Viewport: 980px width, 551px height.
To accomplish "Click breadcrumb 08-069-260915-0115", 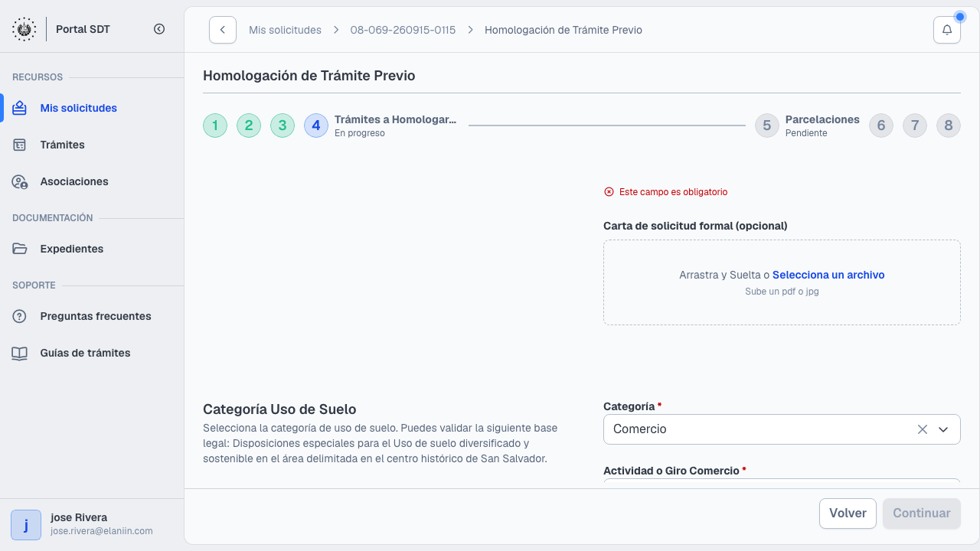I will click(x=403, y=30).
